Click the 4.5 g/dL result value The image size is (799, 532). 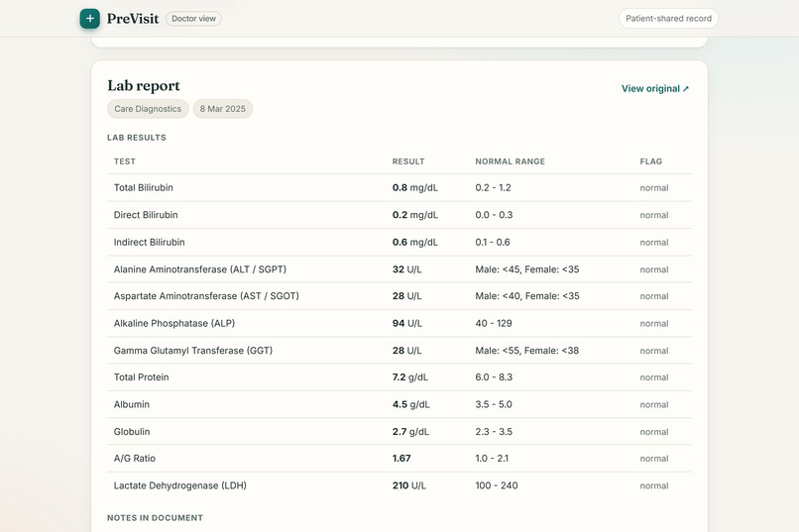coord(410,404)
